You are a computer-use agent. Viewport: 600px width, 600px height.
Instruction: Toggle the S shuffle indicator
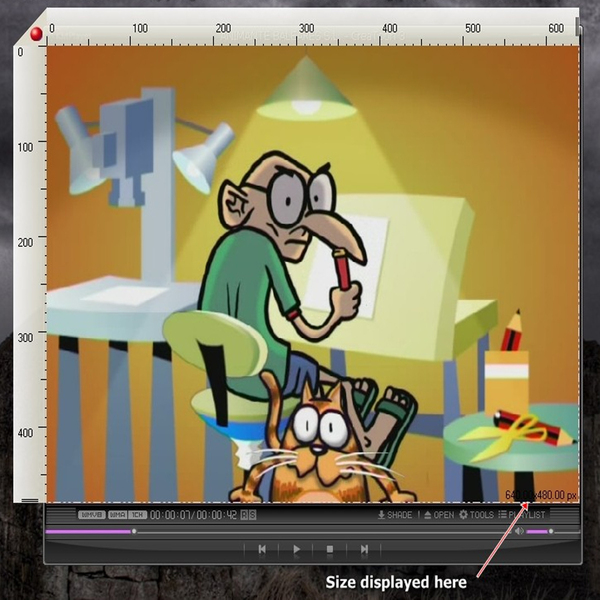[x=252, y=515]
